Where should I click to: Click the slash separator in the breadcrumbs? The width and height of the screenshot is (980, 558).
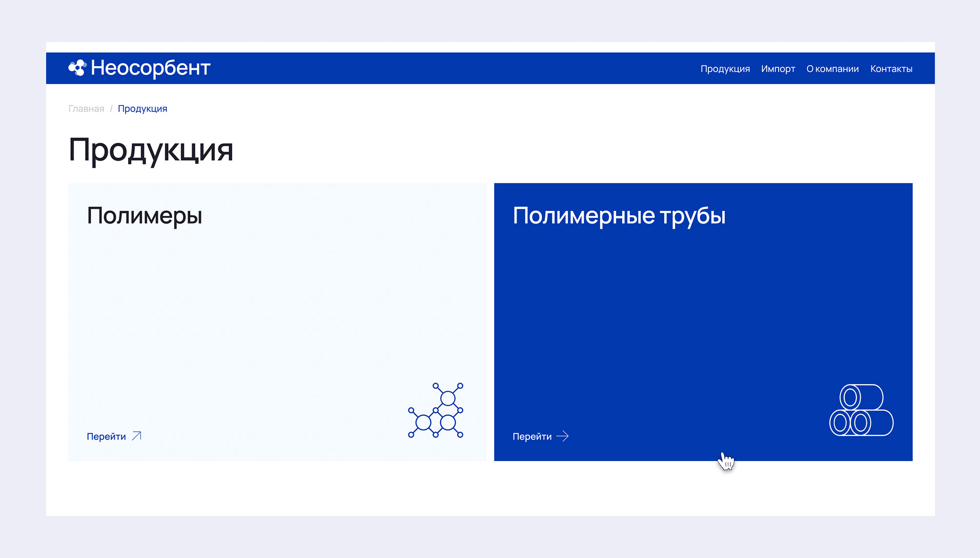(111, 109)
